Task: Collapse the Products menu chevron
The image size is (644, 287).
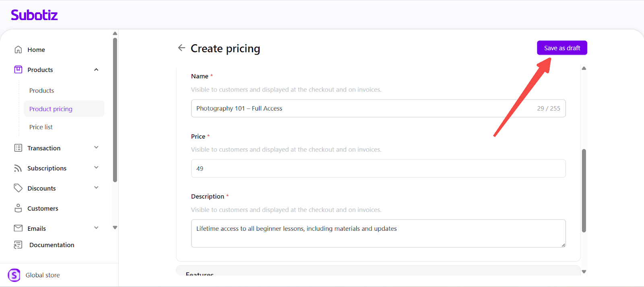Action: click(x=96, y=70)
